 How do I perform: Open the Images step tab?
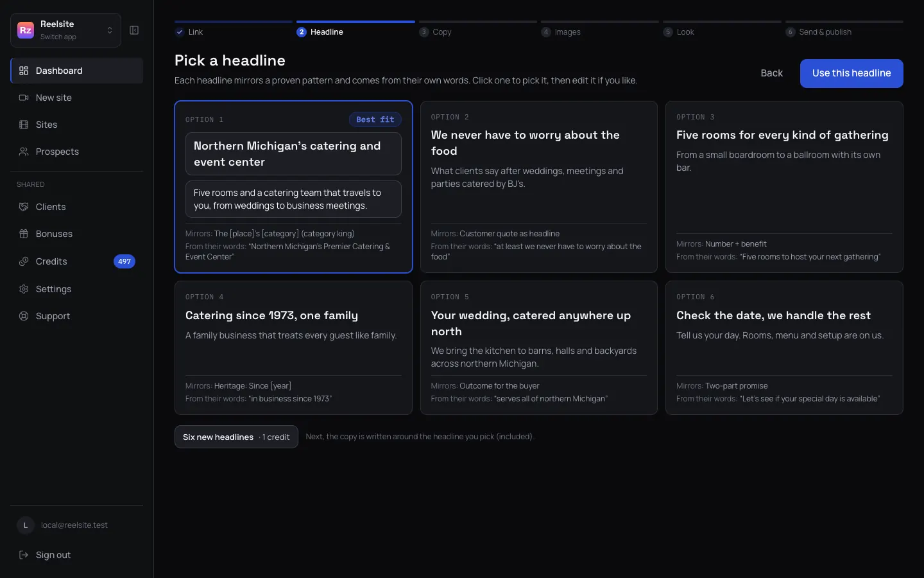click(x=600, y=30)
